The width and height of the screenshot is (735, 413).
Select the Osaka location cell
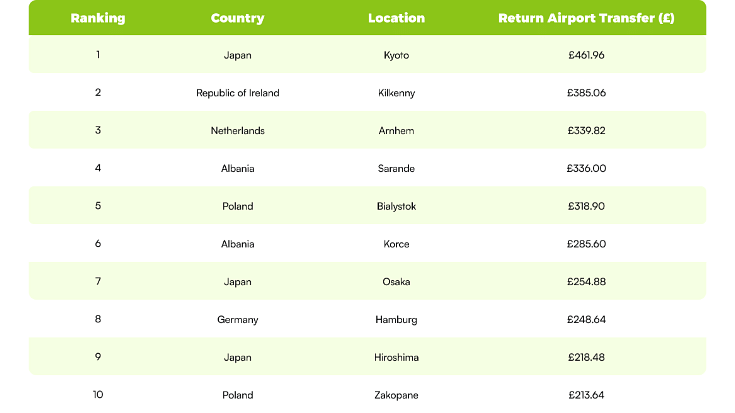tap(397, 282)
